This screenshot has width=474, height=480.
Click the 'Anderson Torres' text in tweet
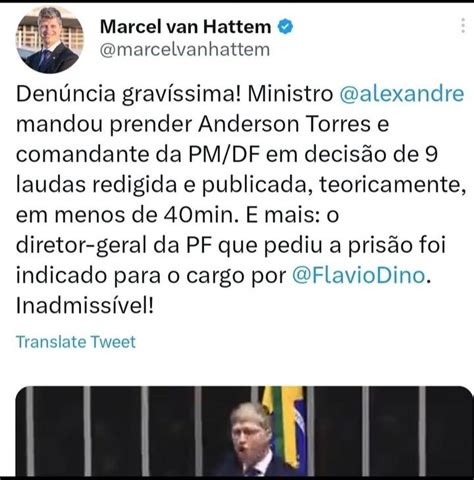[x=284, y=124]
